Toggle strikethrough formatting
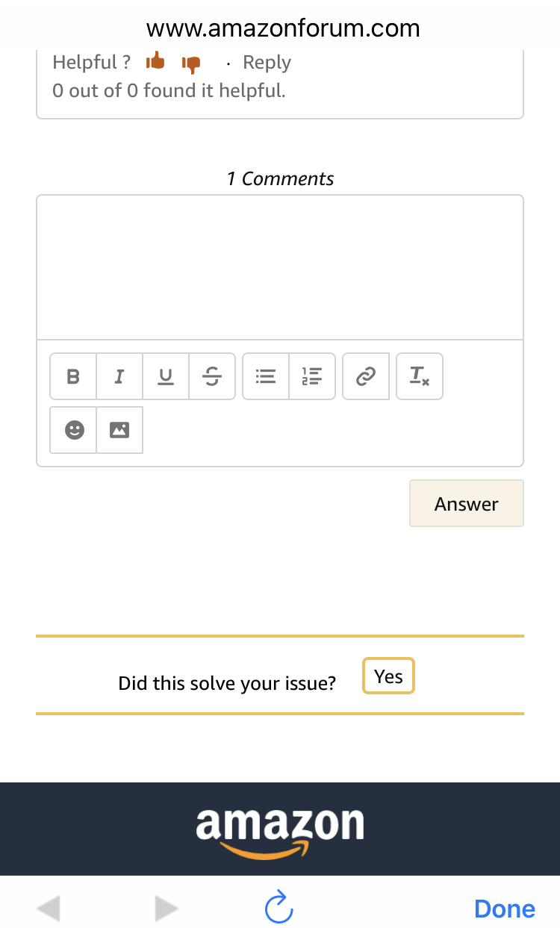The width and height of the screenshot is (560, 928). coord(212,376)
